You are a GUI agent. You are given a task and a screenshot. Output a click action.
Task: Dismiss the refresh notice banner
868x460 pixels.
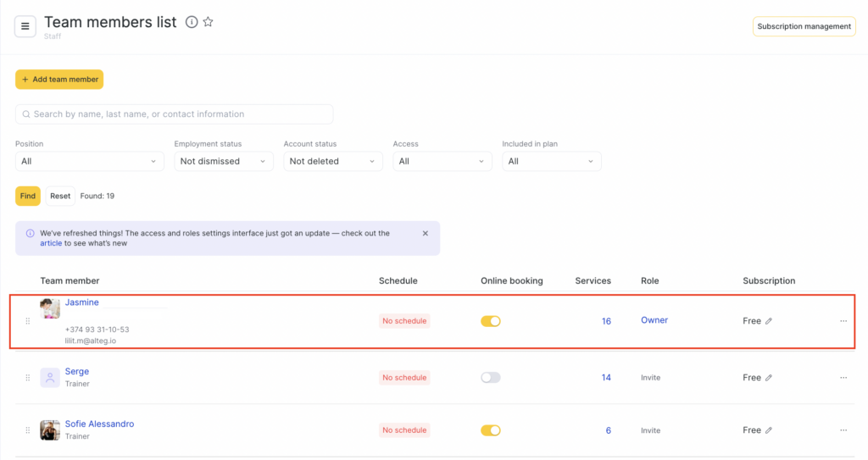426,233
